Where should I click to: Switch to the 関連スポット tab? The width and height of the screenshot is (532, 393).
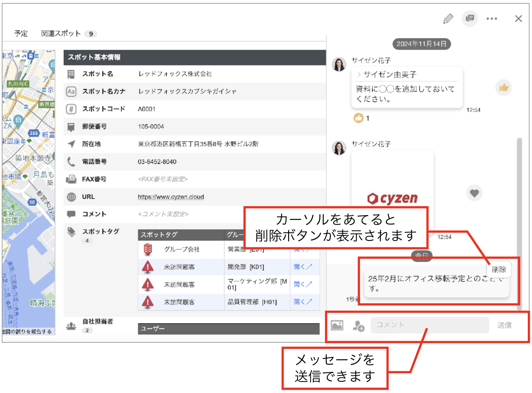coord(69,34)
